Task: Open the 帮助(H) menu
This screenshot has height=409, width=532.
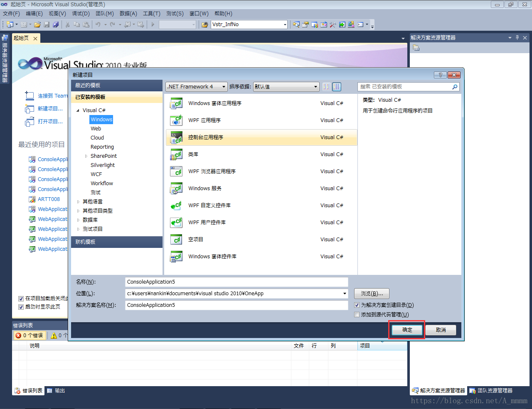Action: click(x=224, y=14)
